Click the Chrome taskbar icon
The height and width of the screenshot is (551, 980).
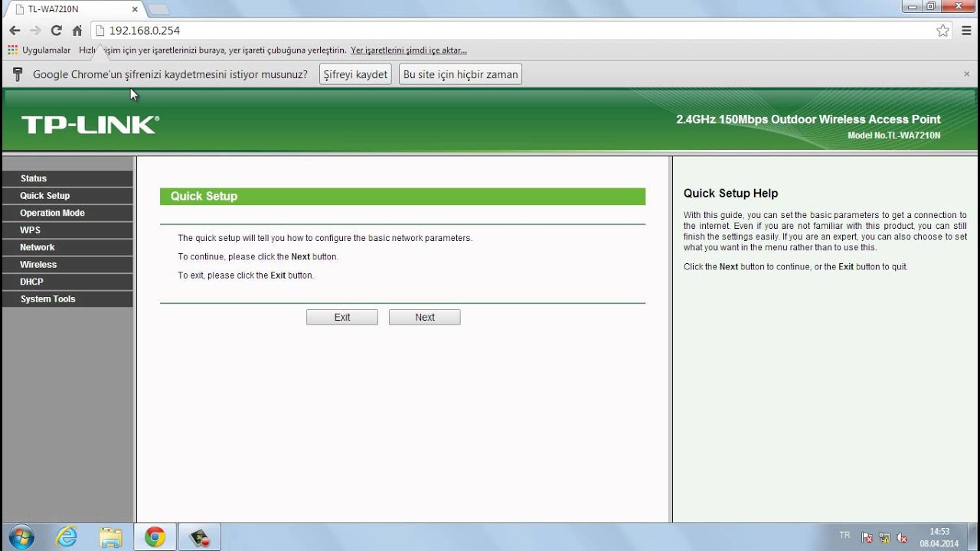[x=155, y=537]
